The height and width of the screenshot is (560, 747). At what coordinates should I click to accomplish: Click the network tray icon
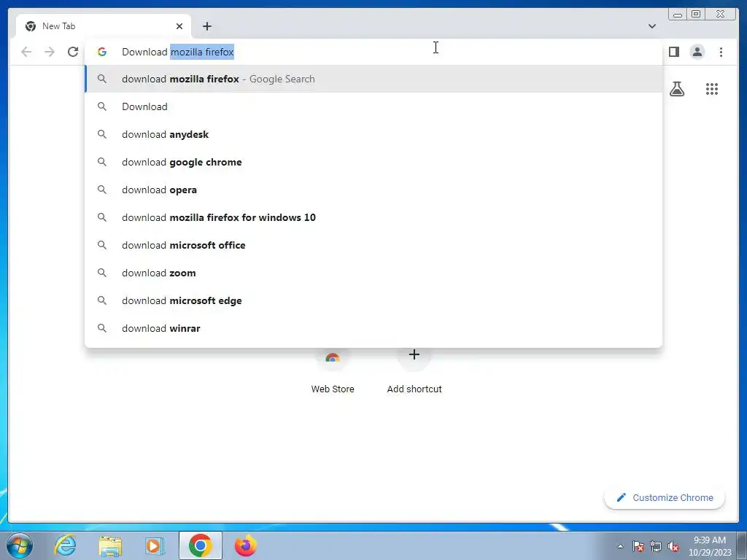656,546
